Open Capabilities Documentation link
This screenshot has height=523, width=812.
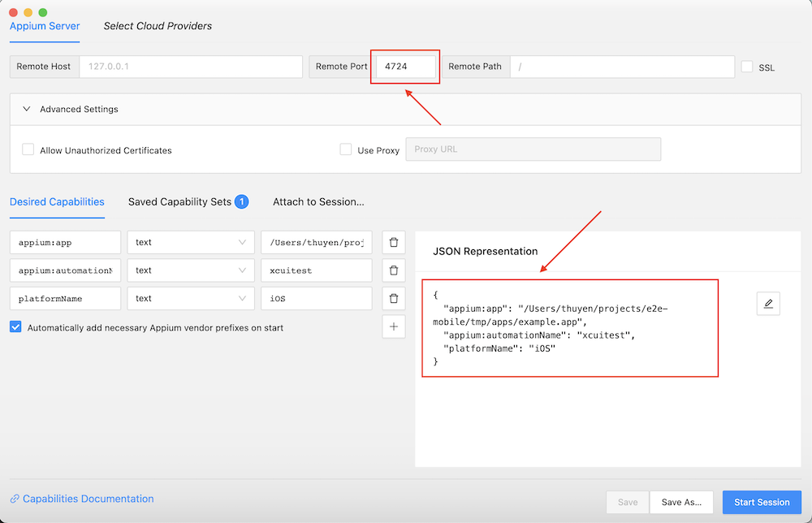click(x=88, y=499)
